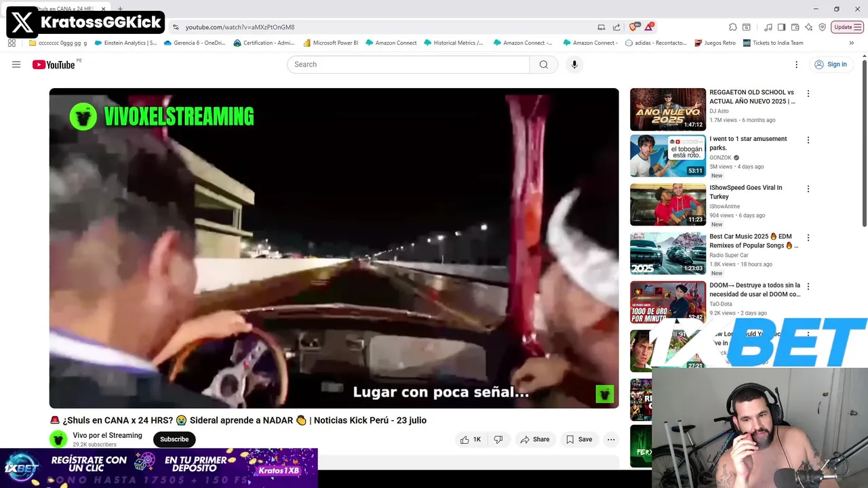Viewport: 868px width, 488px height.
Task: Open new browser tab
Action: click(x=120, y=9)
